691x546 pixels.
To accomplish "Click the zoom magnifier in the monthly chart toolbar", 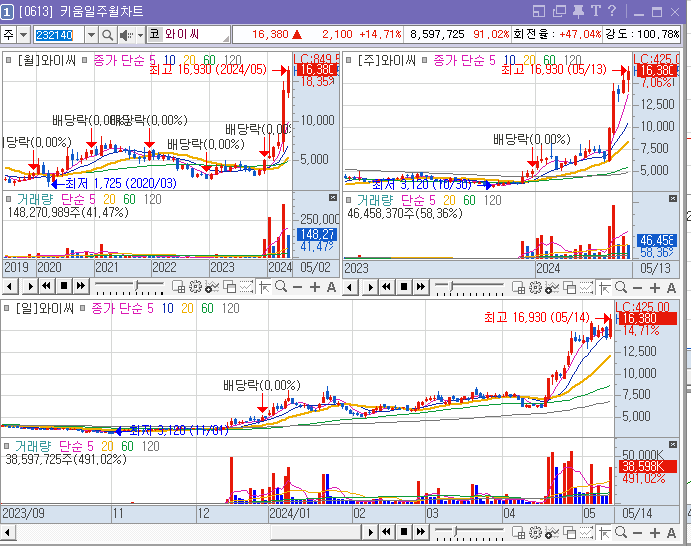I will pos(281,287).
